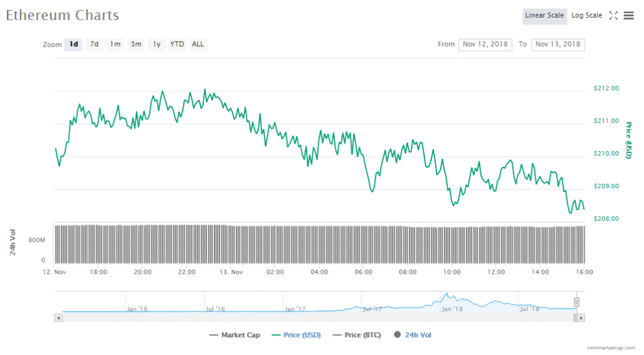Image resolution: width=644 pixels, height=355 pixels.
Task: Click scrollbar left arrow in navigator
Action: tap(59, 318)
